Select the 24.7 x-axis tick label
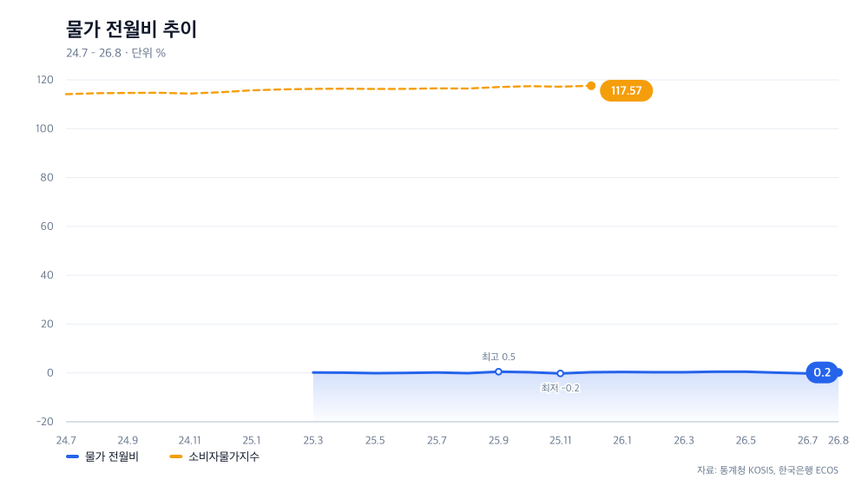868x486 pixels. 66,441
